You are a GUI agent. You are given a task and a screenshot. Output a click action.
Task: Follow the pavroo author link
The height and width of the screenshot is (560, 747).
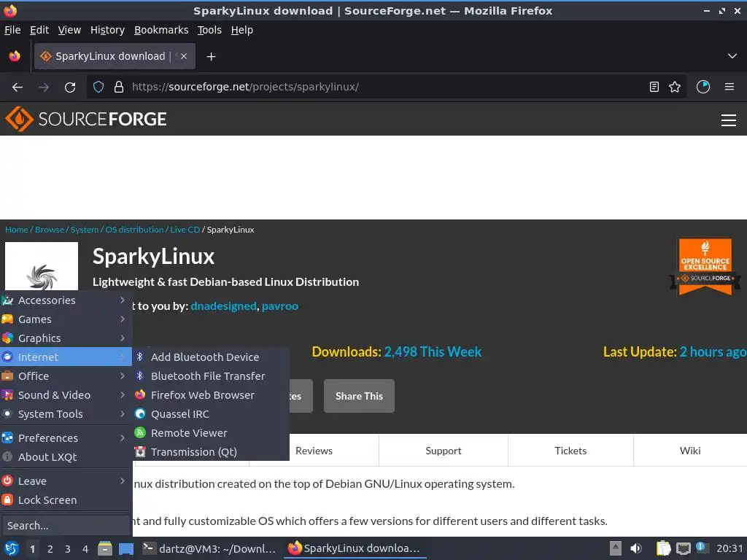tap(280, 306)
